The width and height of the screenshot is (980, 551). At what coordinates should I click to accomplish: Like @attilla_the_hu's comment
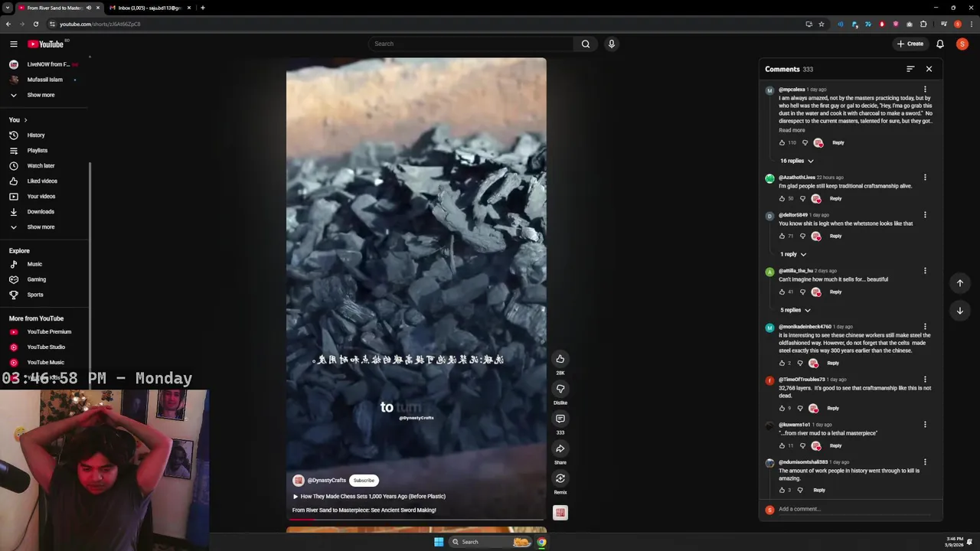782,292
